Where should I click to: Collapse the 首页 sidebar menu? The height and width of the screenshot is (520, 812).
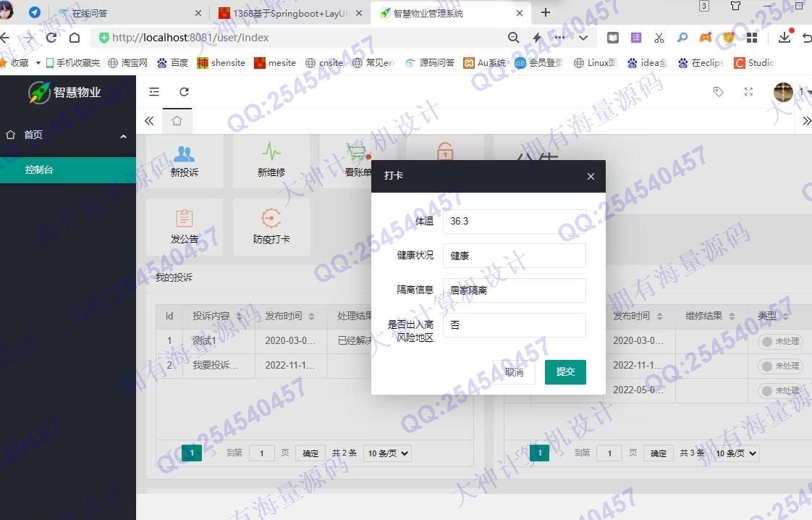(123, 136)
